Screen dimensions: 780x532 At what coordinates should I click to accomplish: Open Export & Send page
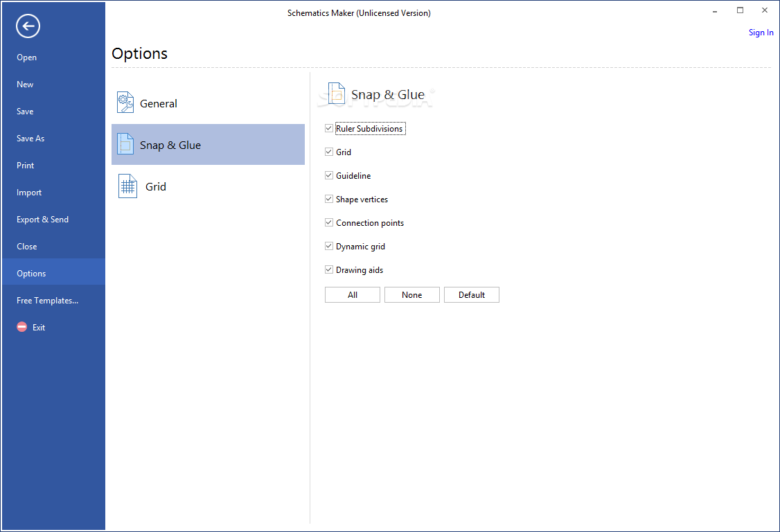[42, 220]
